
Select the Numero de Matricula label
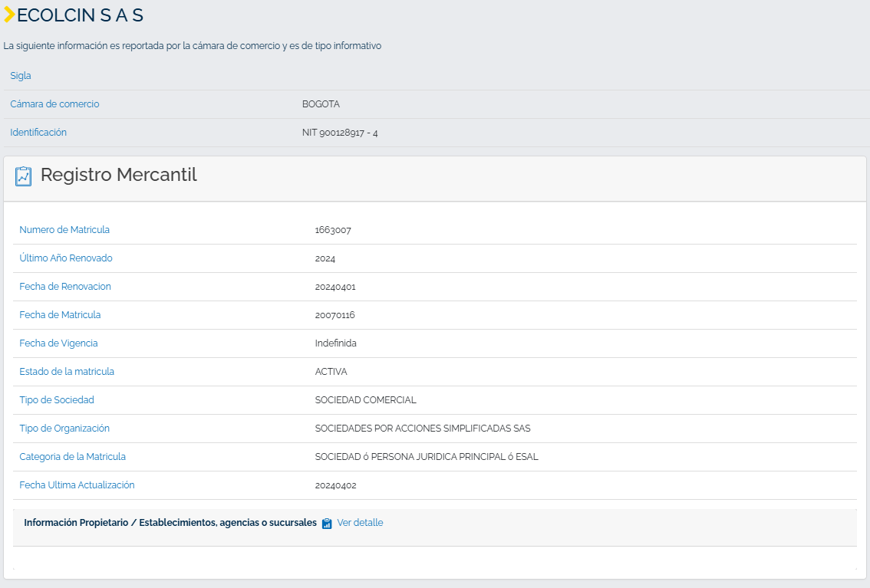(x=64, y=229)
